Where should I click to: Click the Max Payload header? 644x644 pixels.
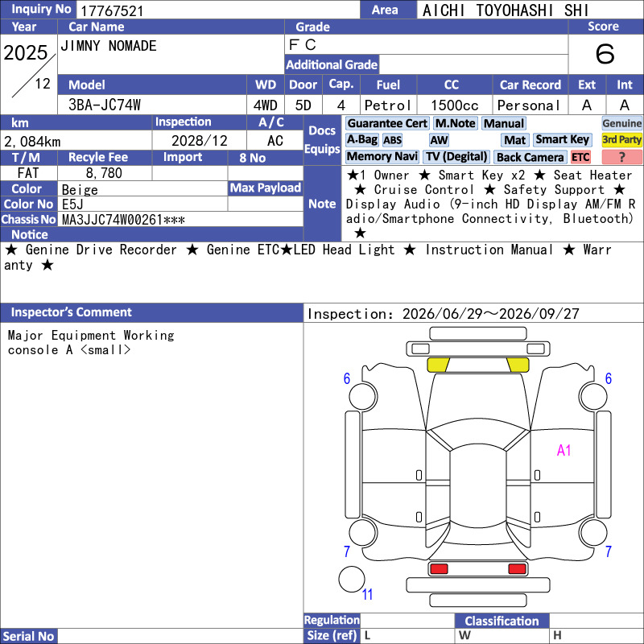click(x=266, y=188)
